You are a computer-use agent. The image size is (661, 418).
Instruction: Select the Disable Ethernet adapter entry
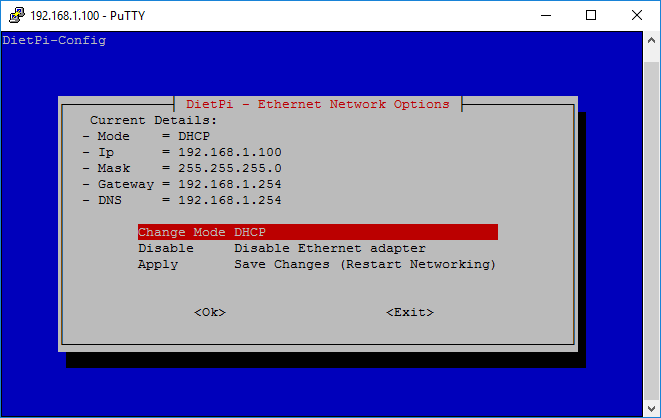(318, 248)
